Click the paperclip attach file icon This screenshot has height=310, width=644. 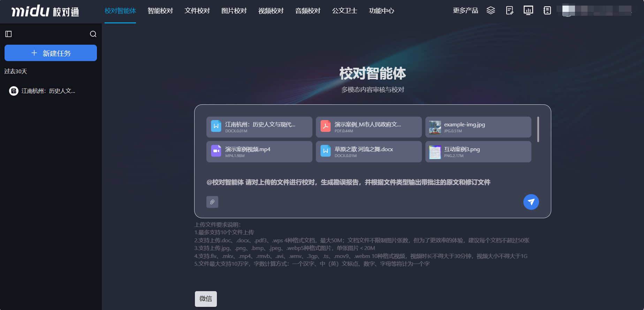coord(212,202)
